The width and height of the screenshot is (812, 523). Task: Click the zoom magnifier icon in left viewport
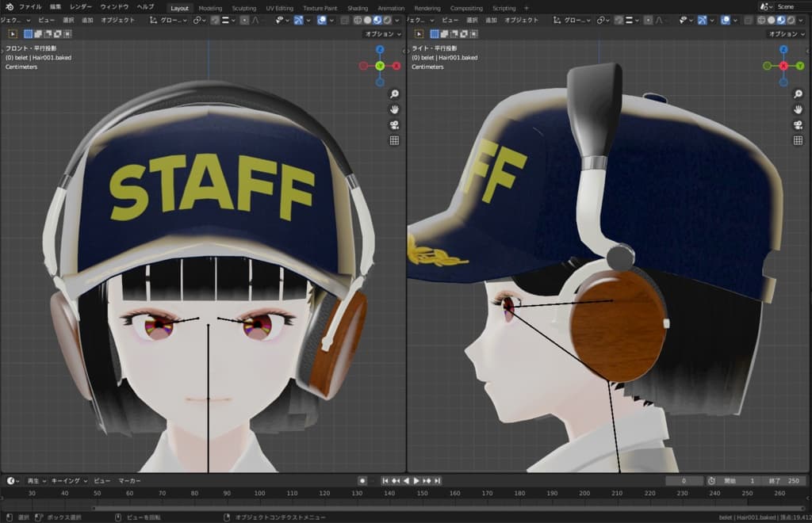(x=393, y=94)
